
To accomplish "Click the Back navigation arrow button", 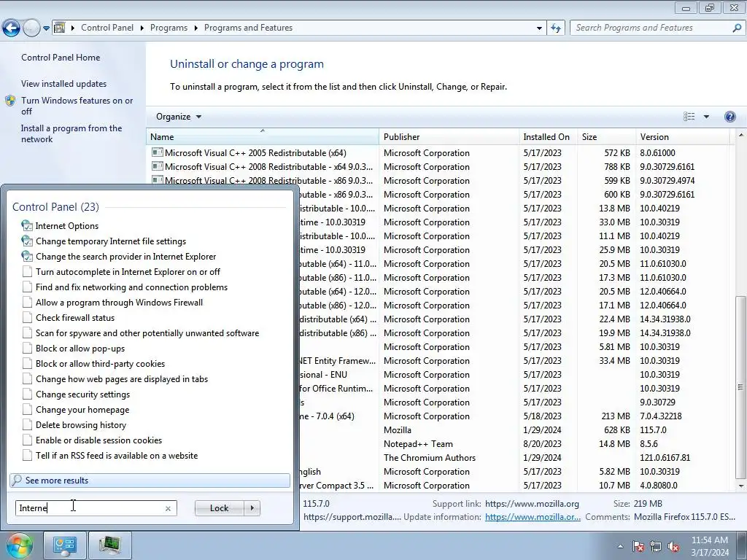I will [x=11, y=28].
